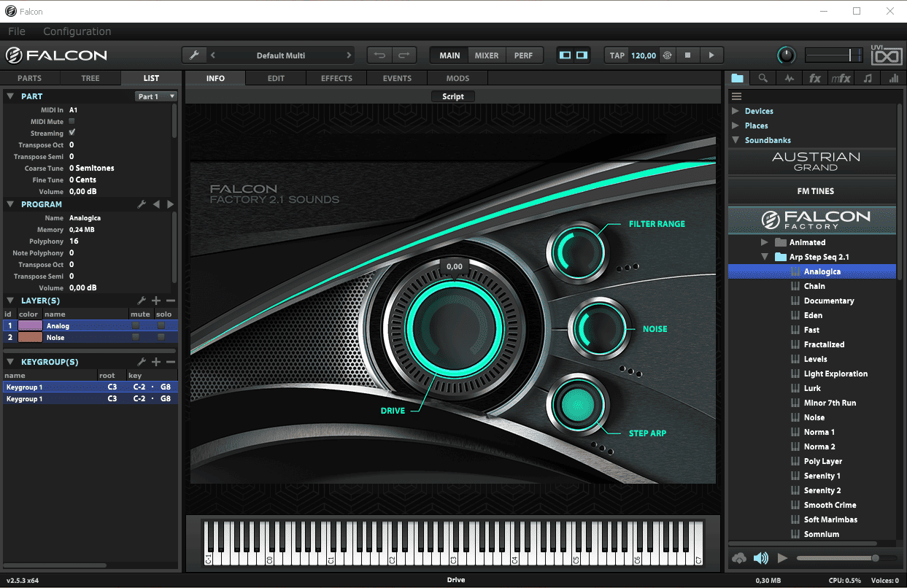The image size is (907, 588).
Task: Play preview with the browser footer play button
Action: [x=782, y=558]
